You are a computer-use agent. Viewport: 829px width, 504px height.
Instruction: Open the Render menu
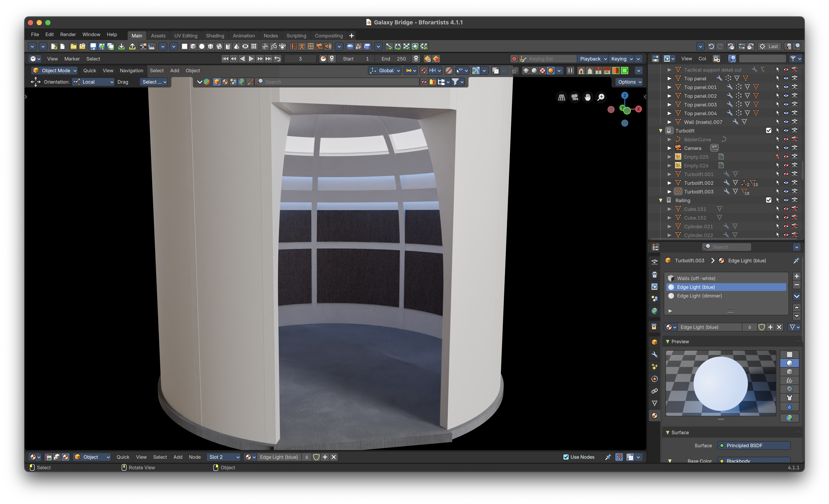click(x=68, y=35)
